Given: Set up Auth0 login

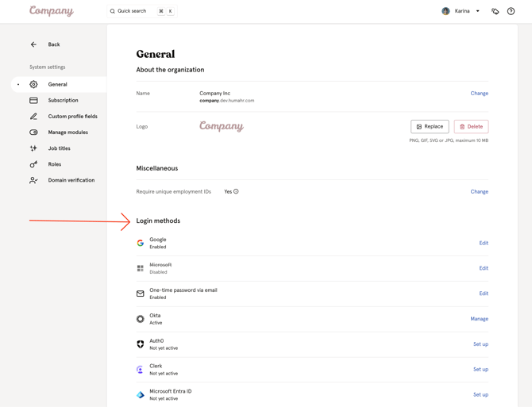Looking at the screenshot, I should tap(480, 344).
